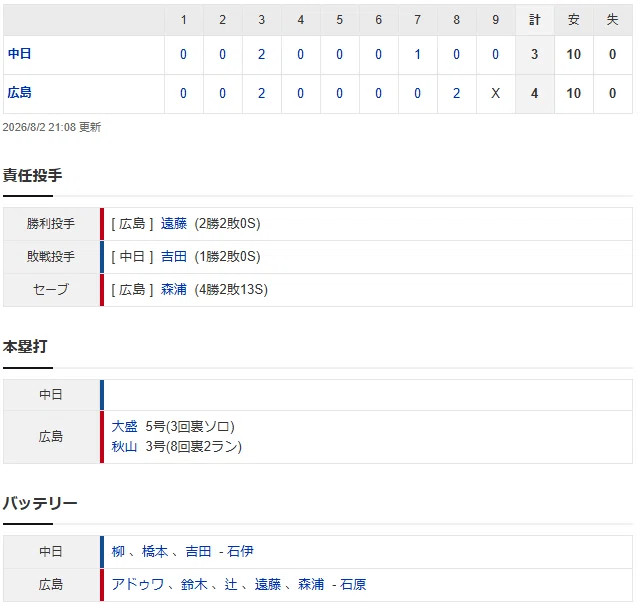This screenshot has height=604, width=638.
Task: Click losing pitcher 吉田 link
Action: (x=174, y=257)
